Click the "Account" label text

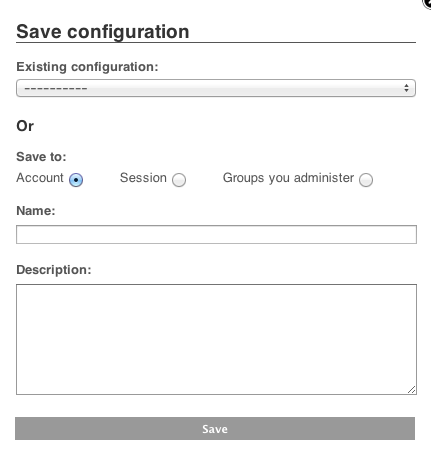pos(40,178)
